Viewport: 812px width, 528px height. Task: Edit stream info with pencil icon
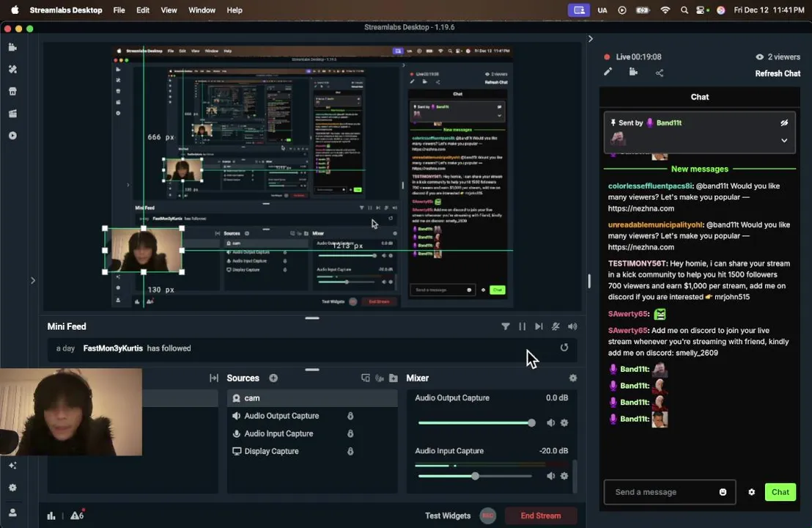coord(608,72)
